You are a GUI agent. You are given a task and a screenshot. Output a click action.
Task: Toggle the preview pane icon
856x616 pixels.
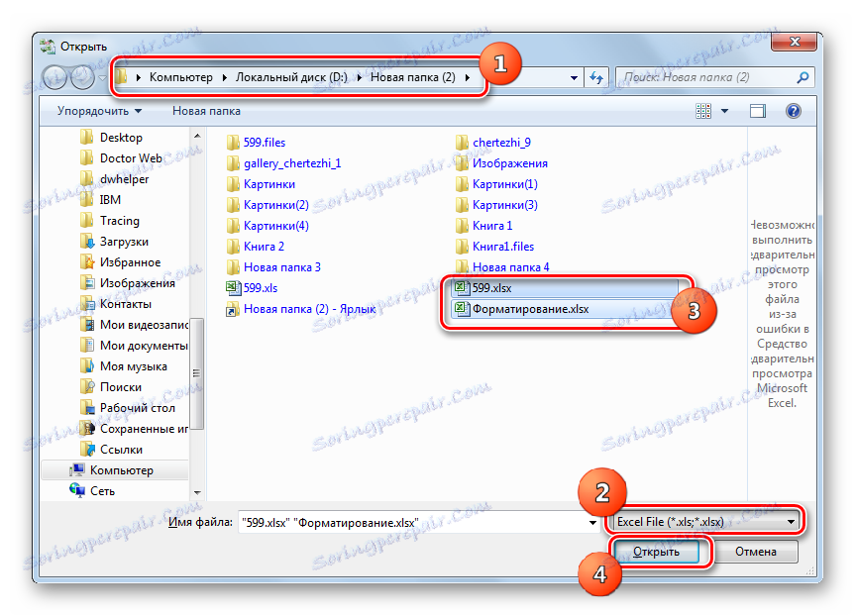(758, 111)
